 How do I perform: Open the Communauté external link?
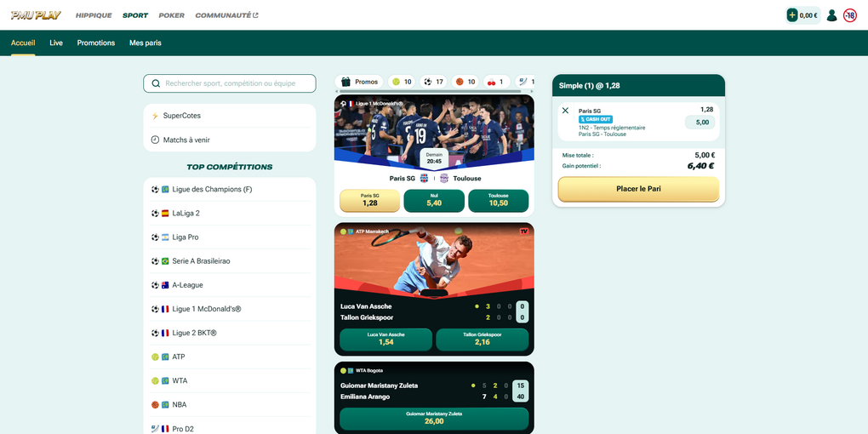coord(226,15)
